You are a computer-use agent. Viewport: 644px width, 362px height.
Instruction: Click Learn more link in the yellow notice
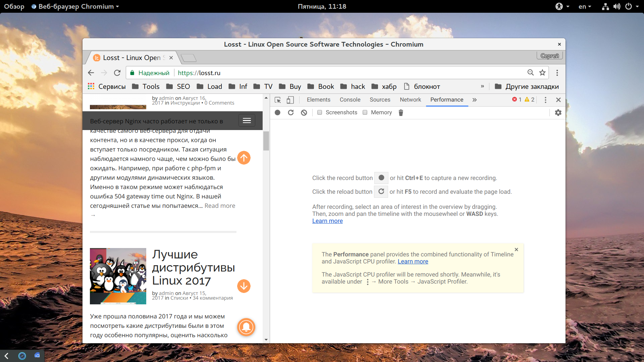point(413,261)
